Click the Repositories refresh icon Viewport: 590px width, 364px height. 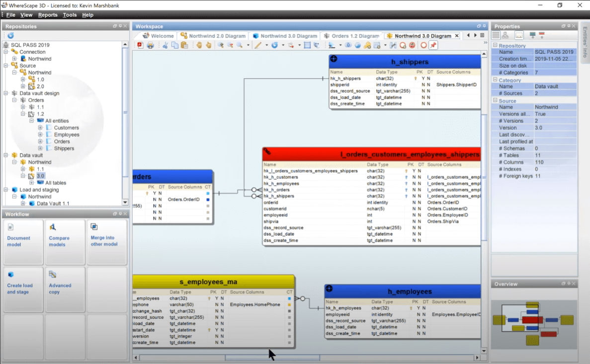pyautogui.click(x=10, y=36)
